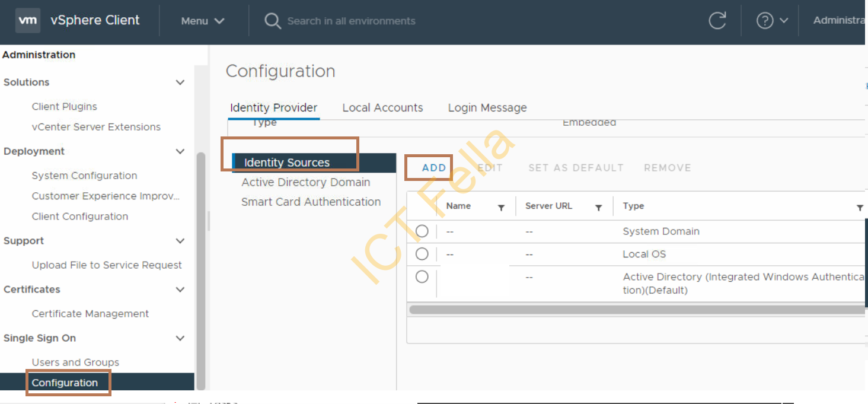Select the System Domain radio button
Viewport: 868px width, 404px height.
pyautogui.click(x=422, y=231)
